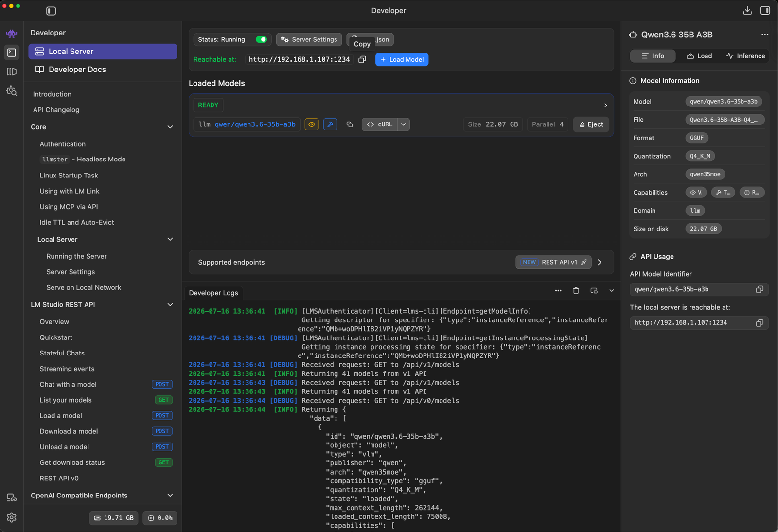Pop out Developer Logs into window
Image resolution: width=778 pixels, height=532 pixels.
click(x=594, y=291)
